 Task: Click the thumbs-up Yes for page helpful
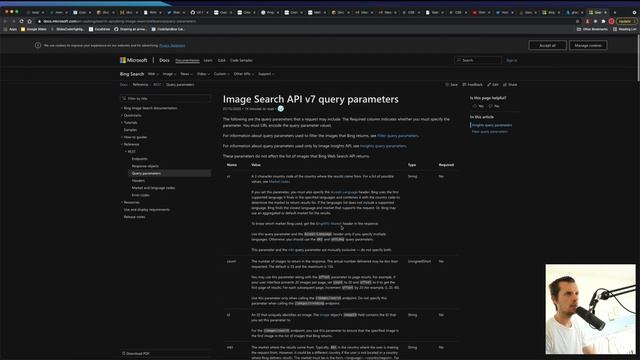click(x=478, y=106)
